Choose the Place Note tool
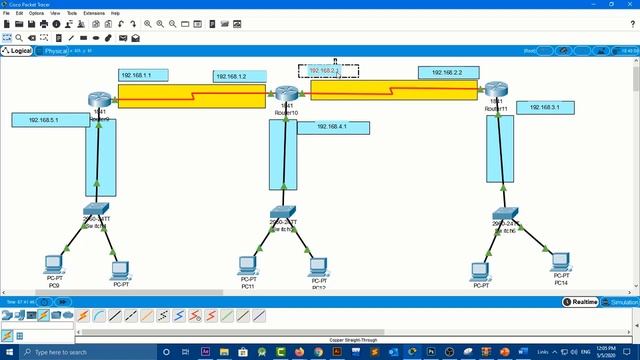Screen dimensions: 640x360 (59, 38)
